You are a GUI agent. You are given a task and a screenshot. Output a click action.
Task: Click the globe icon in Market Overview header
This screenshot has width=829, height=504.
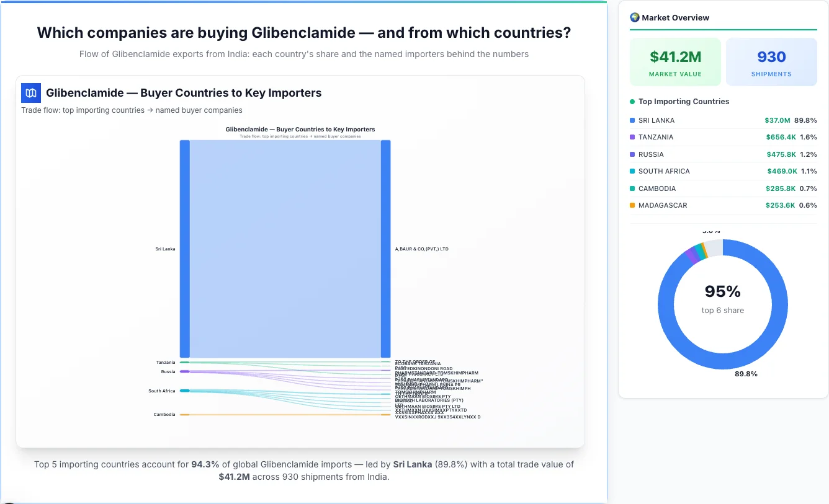[x=634, y=17]
